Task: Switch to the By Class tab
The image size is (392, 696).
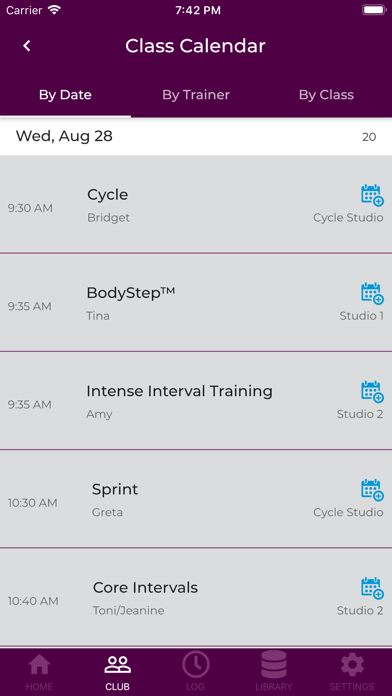Action: [x=326, y=95]
